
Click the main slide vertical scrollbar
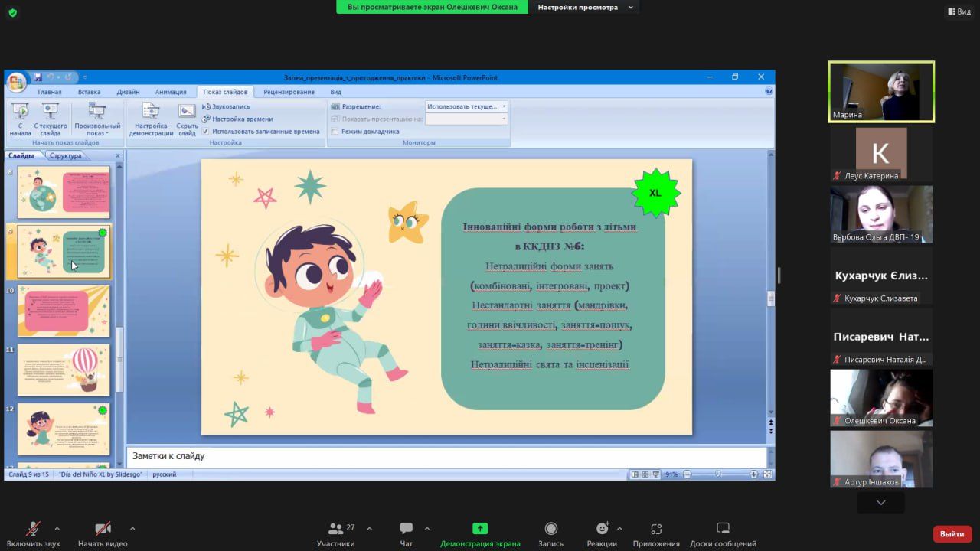click(771, 298)
